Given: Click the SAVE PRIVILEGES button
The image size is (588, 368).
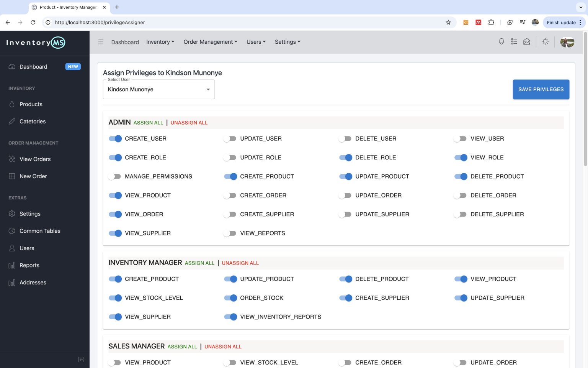Looking at the screenshot, I should [541, 89].
